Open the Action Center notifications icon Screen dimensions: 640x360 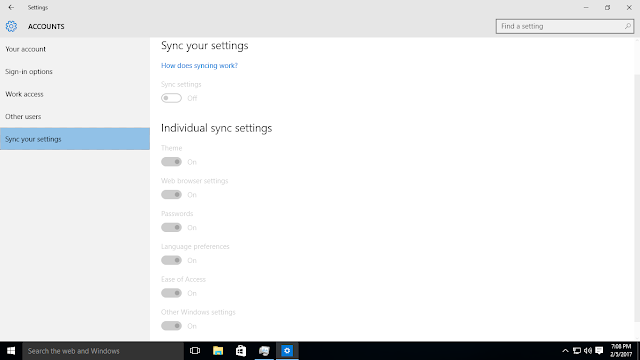[599, 351]
